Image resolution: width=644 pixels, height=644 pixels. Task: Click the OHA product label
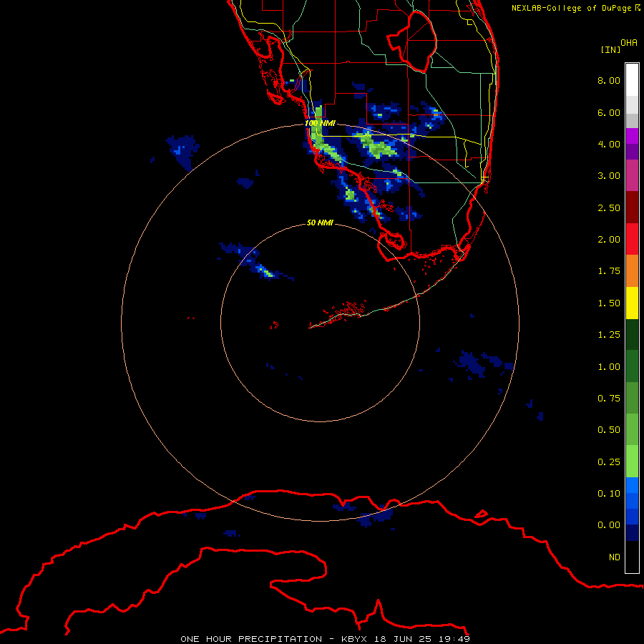[x=629, y=43]
